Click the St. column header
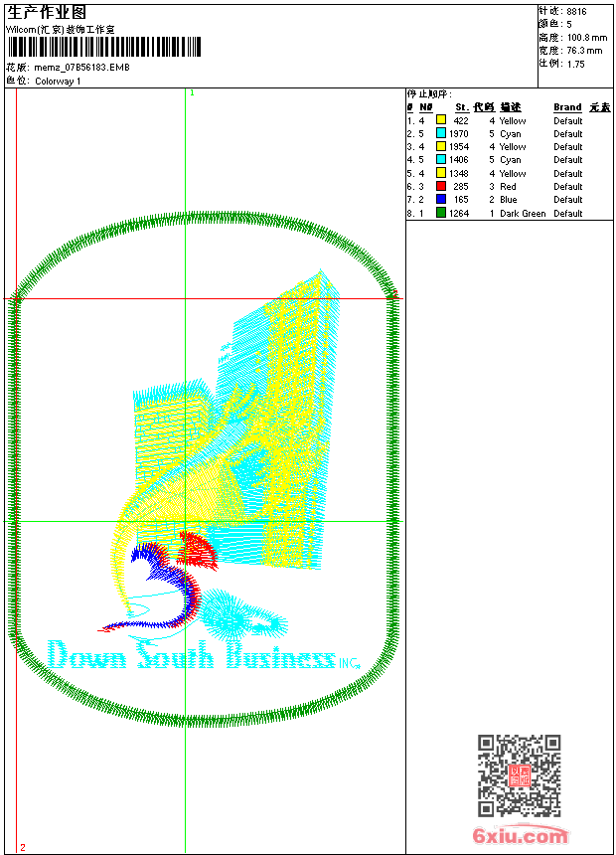 point(462,107)
